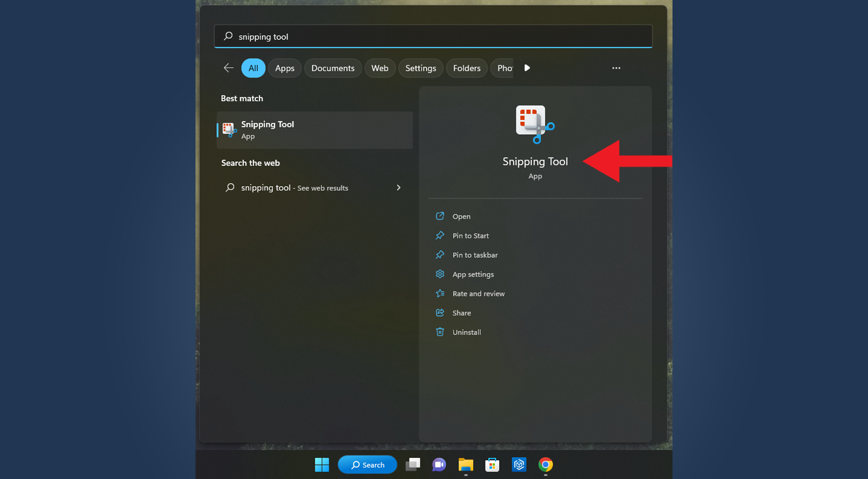Switch to the Web filter tab
This screenshot has width=868, height=479.
pyautogui.click(x=380, y=68)
